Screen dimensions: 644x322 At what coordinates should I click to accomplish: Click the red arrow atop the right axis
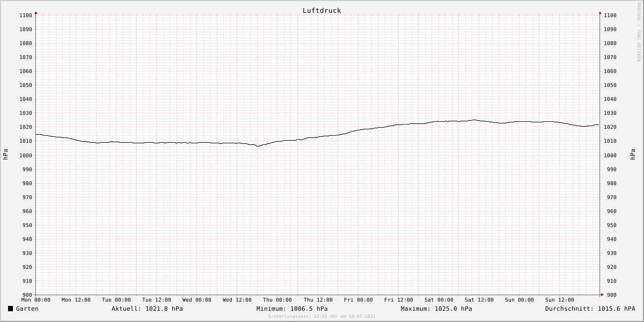[x=600, y=12]
